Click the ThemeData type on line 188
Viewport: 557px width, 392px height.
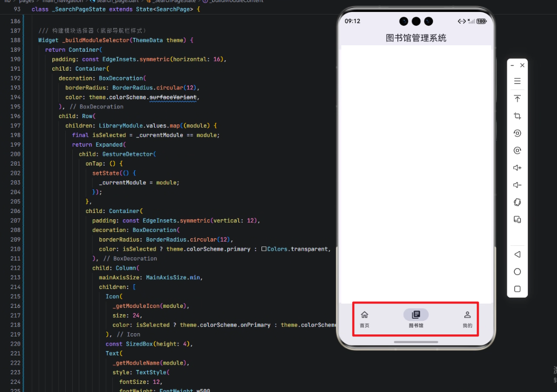click(148, 40)
